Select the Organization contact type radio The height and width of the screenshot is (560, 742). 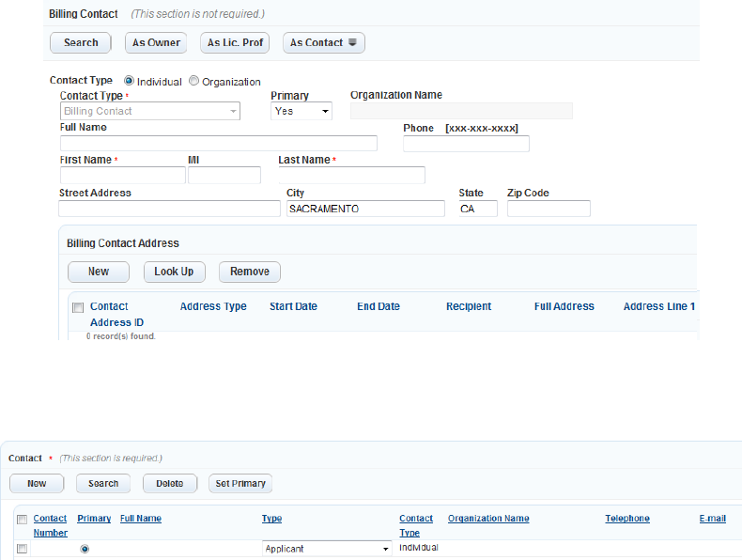(194, 81)
